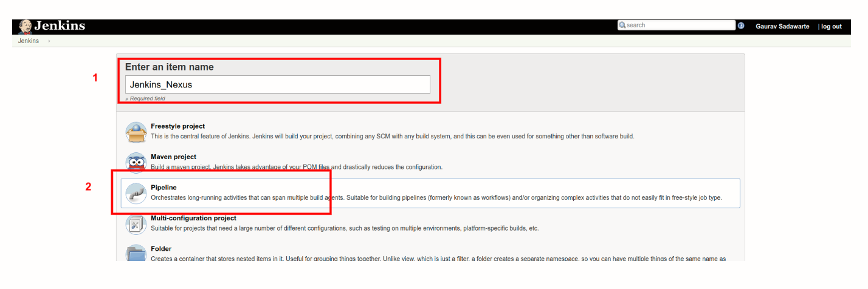Click the magnifying glass in the search box
Viewport: 868px width, 289px height.
[x=622, y=25]
